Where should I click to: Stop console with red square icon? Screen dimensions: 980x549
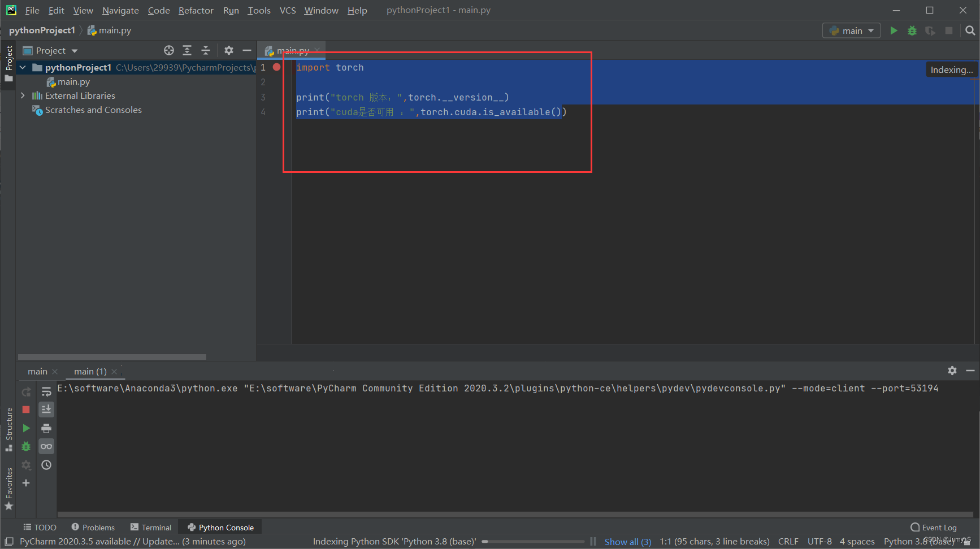(26, 409)
